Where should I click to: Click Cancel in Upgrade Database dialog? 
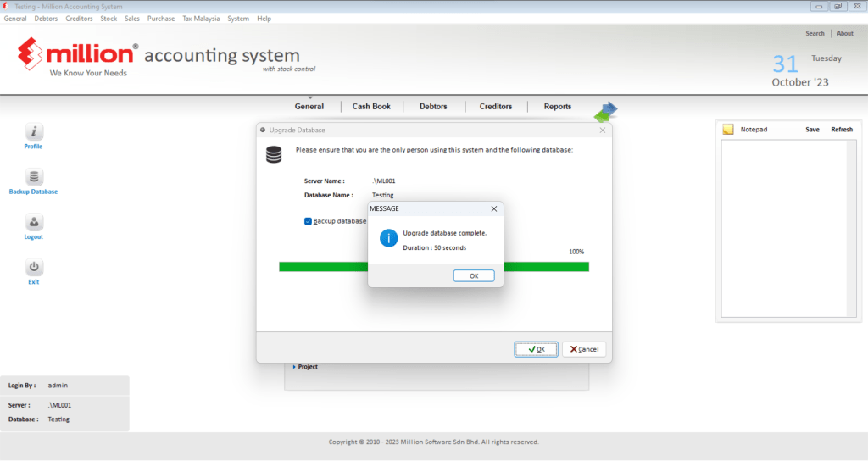[x=583, y=349]
